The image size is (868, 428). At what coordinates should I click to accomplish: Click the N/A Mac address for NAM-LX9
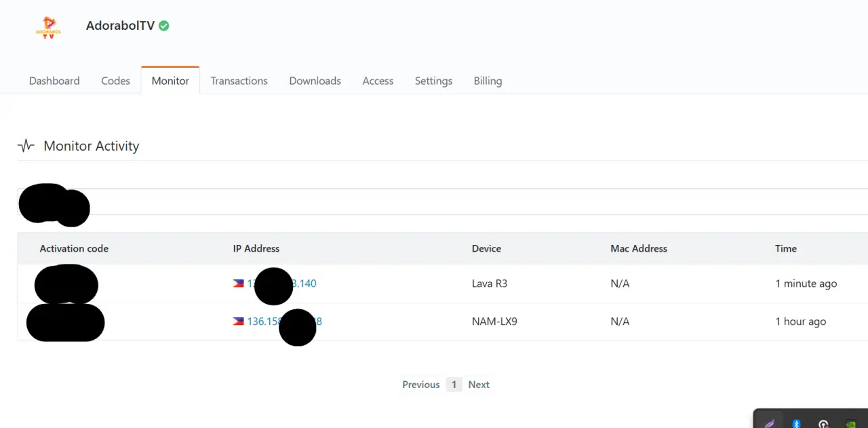[620, 322]
